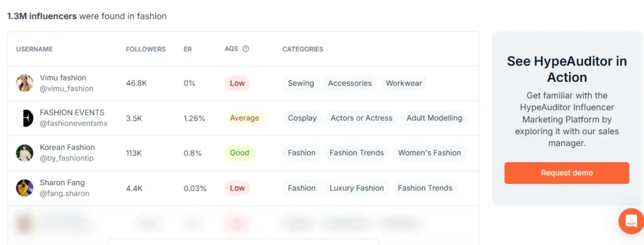
Task: Click the 1.3M influencers results text
Action: click(87, 16)
